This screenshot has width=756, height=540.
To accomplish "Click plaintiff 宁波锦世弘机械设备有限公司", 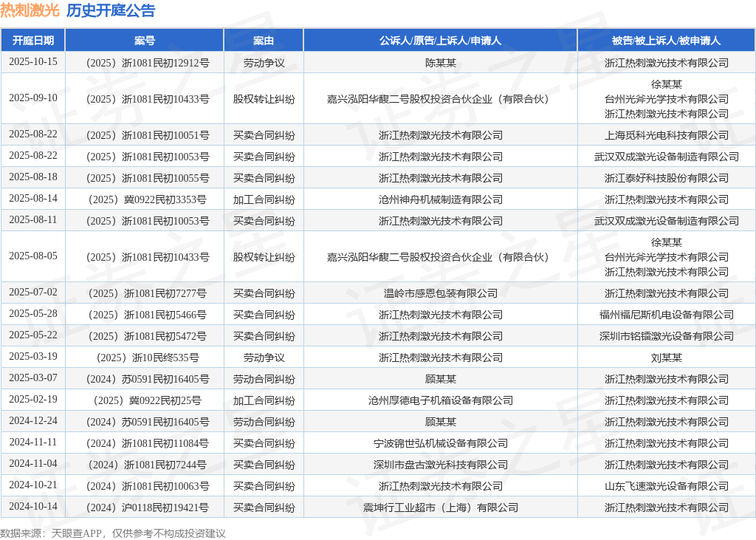I will coord(440,443).
